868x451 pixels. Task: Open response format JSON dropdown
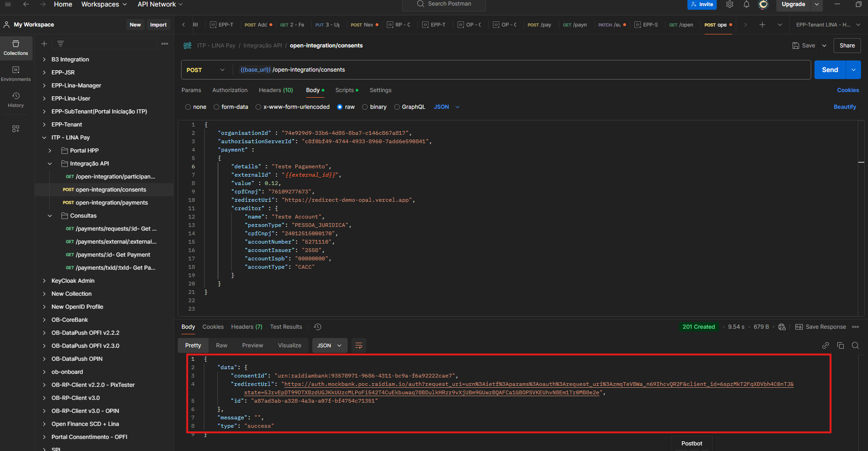[330, 345]
